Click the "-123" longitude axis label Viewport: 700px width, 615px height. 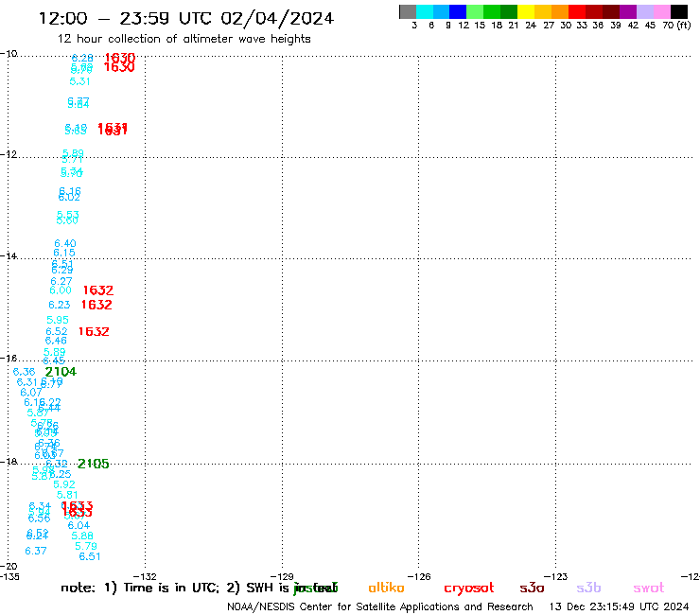(555, 576)
